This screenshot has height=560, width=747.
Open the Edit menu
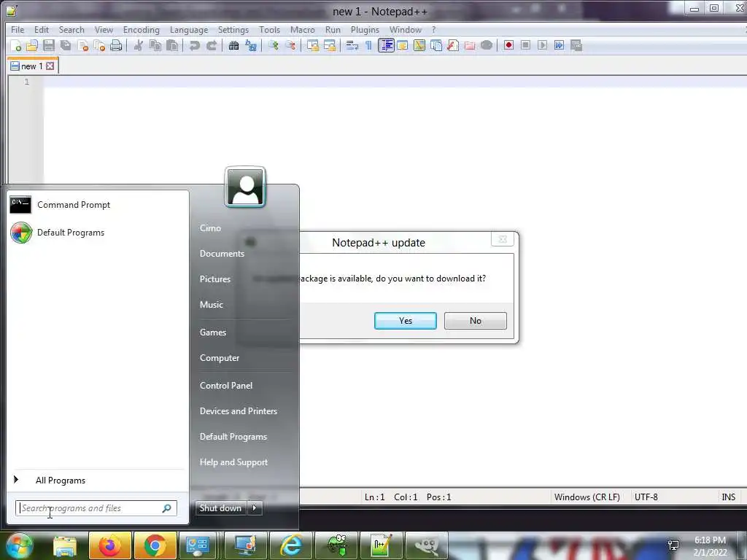(42, 29)
